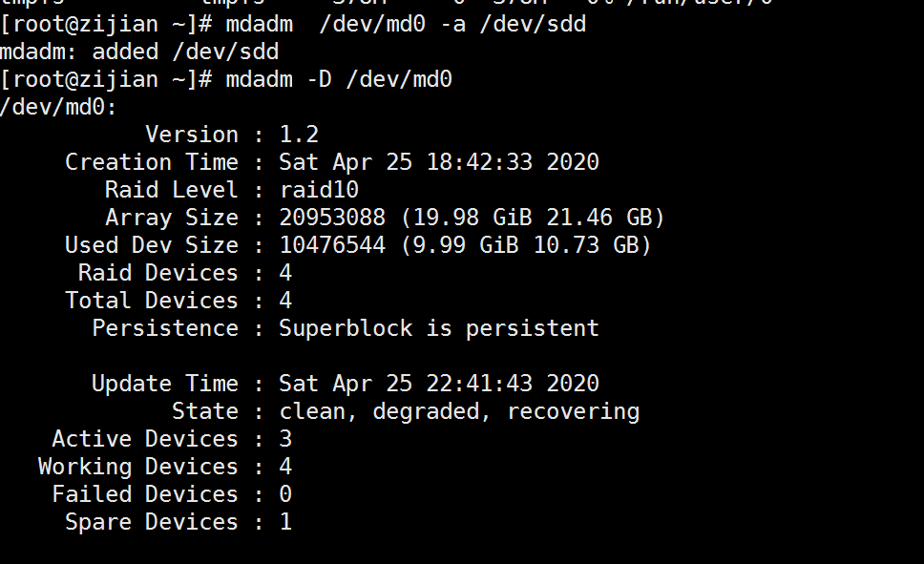
Task: Click the Used Dev Size value 10476544
Action: pyautogui.click(x=332, y=245)
